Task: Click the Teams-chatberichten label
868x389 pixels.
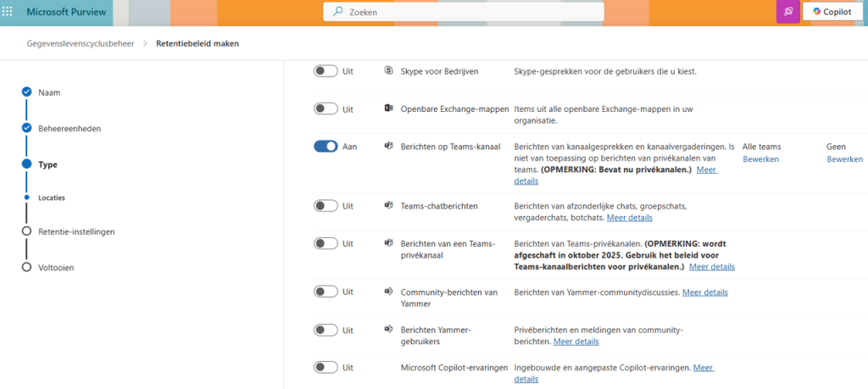Action: pyautogui.click(x=439, y=206)
